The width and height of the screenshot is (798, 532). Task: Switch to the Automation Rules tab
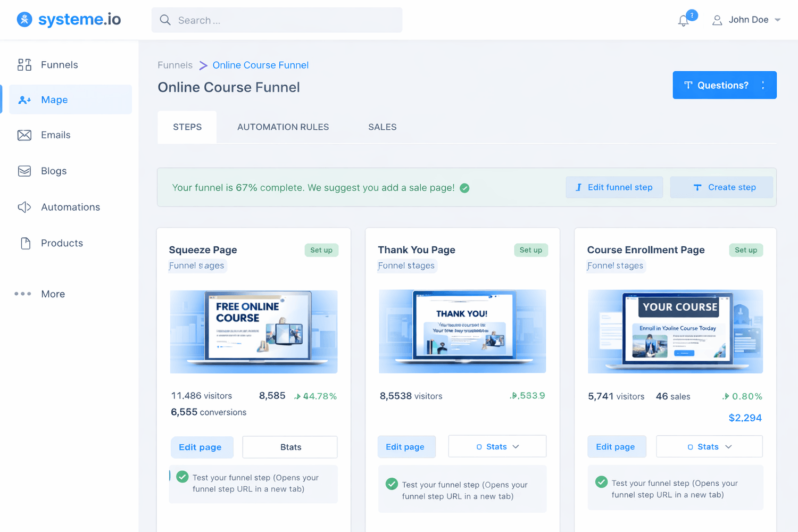[x=283, y=127]
